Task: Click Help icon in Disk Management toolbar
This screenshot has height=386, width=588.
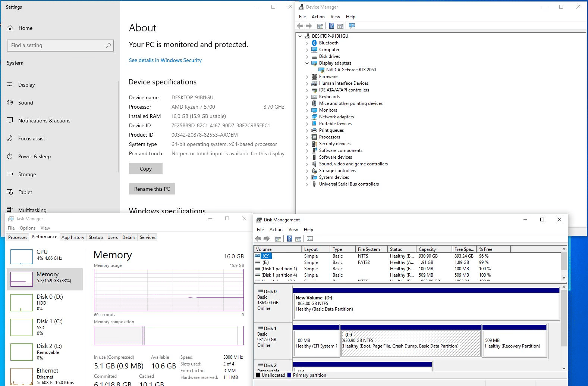Action: pyautogui.click(x=289, y=239)
